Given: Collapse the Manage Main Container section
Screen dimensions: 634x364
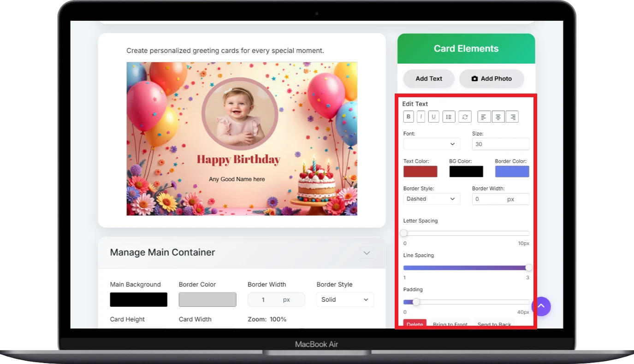Looking at the screenshot, I should (367, 253).
